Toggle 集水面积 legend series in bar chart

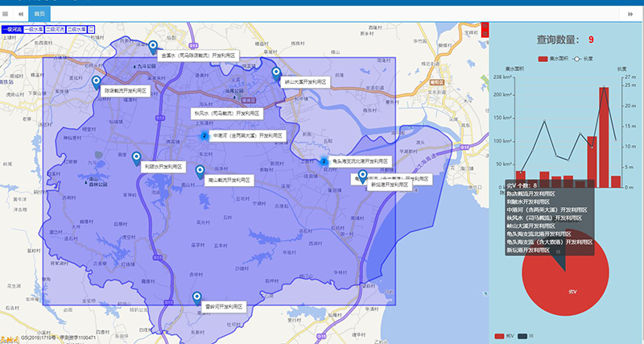(554, 59)
